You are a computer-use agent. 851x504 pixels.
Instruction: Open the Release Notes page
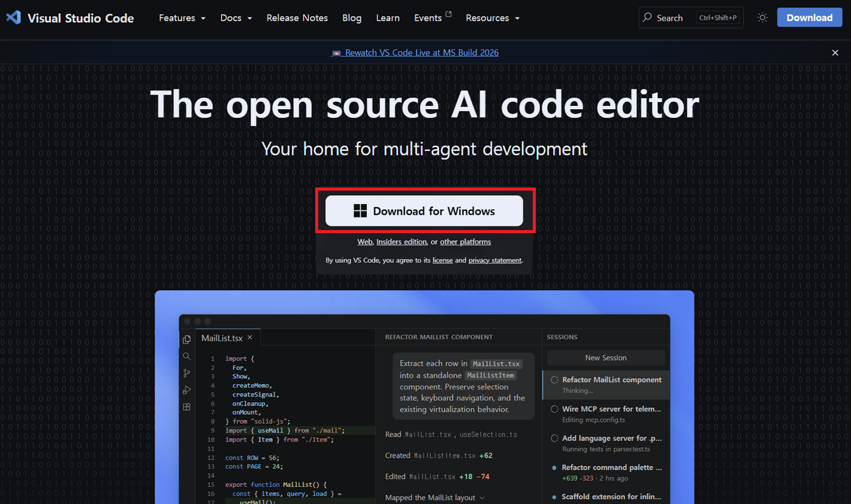pyautogui.click(x=297, y=18)
